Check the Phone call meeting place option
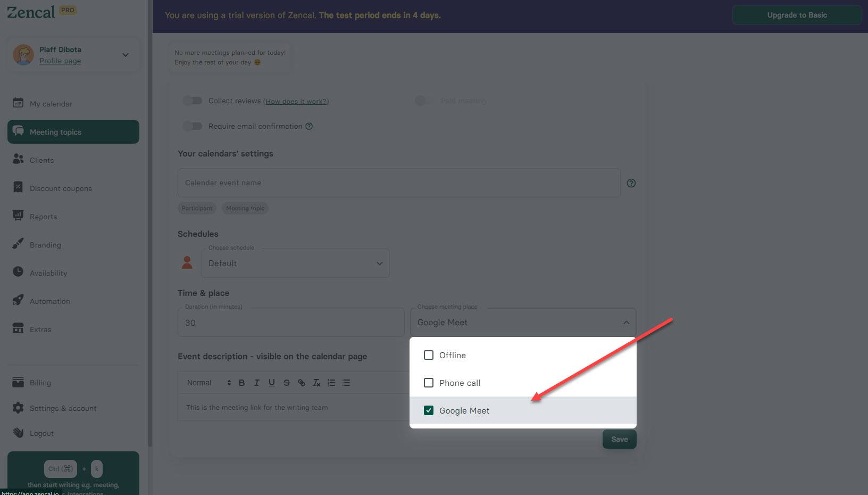The width and height of the screenshot is (868, 495). coord(429,382)
